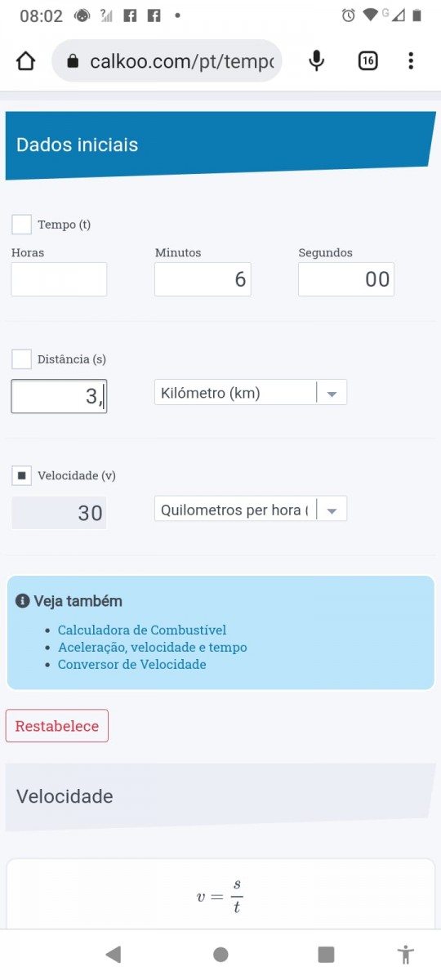Tap the recent apps square button

(x=326, y=954)
